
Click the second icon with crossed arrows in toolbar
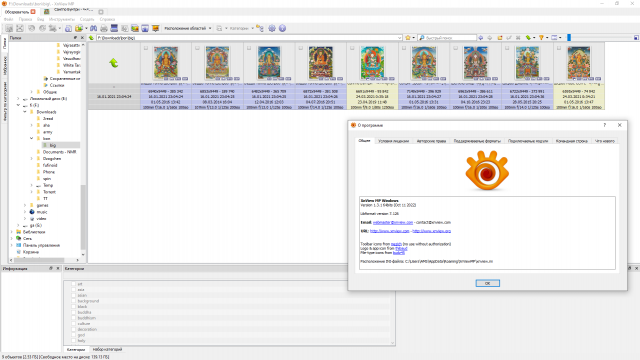tap(20, 28)
